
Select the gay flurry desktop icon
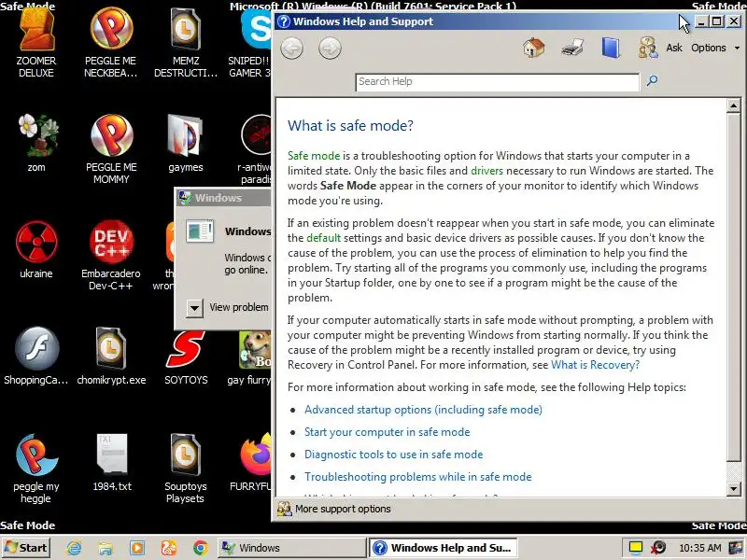click(x=249, y=357)
